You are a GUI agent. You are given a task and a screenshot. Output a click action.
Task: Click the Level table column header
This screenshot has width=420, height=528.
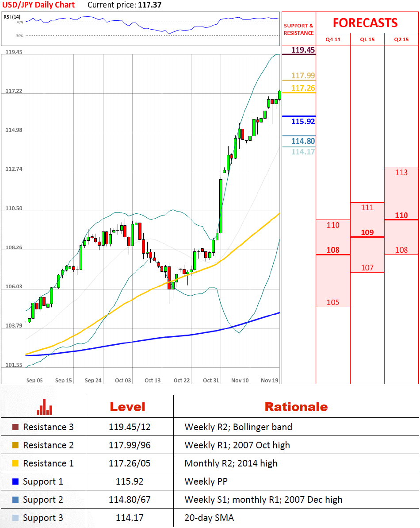pyautogui.click(x=127, y=407)
